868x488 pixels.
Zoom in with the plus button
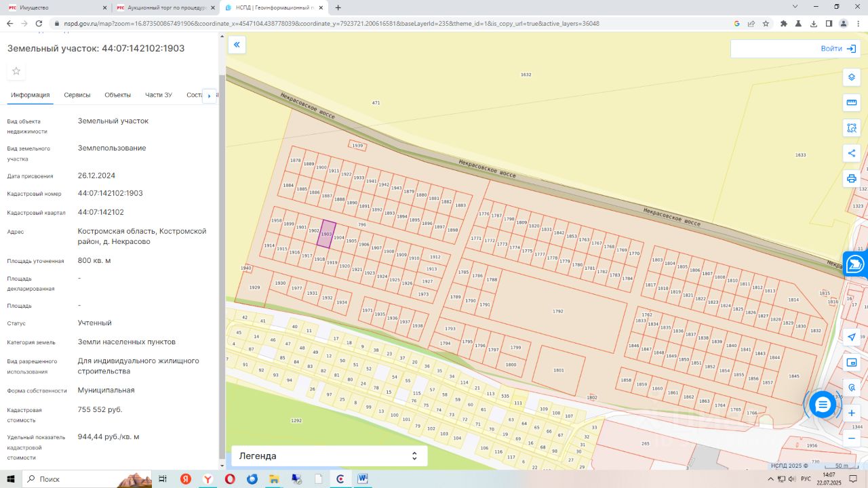tap(852, 413)
